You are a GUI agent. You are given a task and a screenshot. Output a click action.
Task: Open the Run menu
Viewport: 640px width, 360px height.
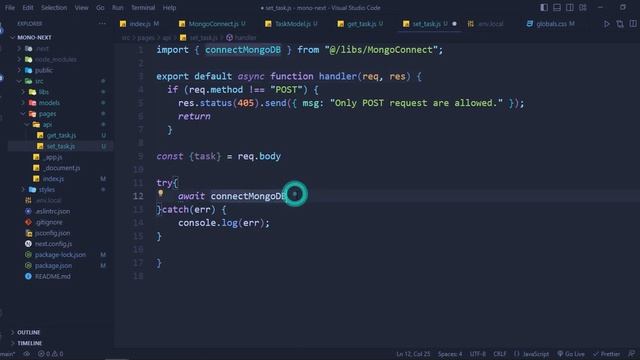[118, 7]
